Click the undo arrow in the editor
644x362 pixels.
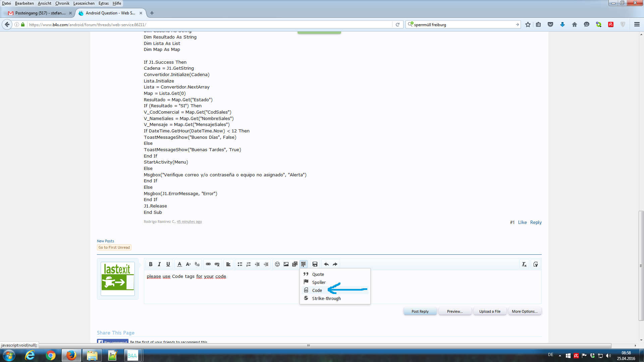pos(326,264)
